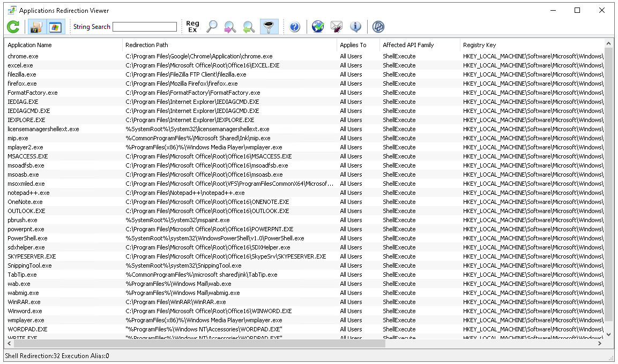Select licensemanagershellext.exe in the list
Viewport: 618px width, 364px height.
pos(304,129)
